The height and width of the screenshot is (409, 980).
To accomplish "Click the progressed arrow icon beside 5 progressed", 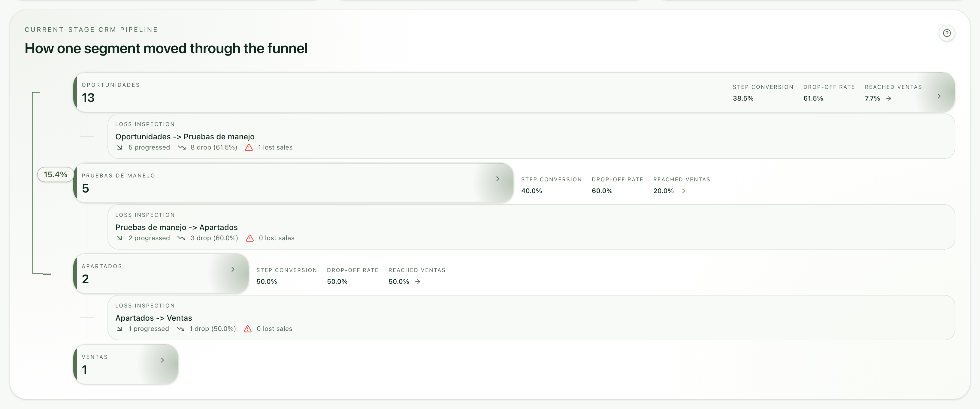I will coord(119,148).
